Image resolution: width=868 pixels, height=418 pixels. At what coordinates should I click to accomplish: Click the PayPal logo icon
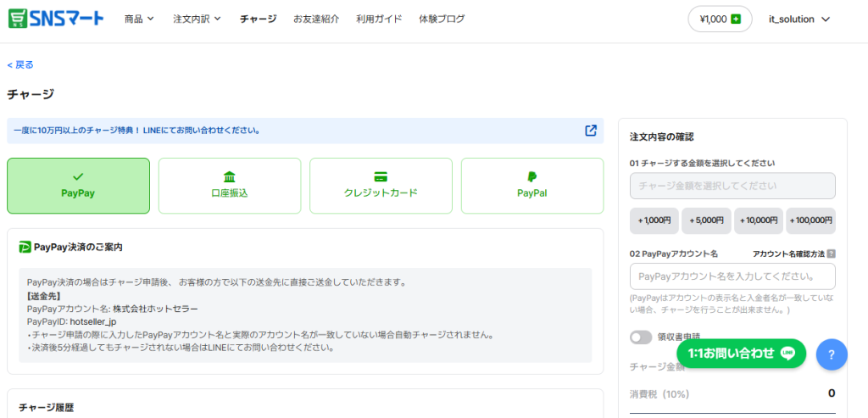pyautogui.click(x=532, y=176)
